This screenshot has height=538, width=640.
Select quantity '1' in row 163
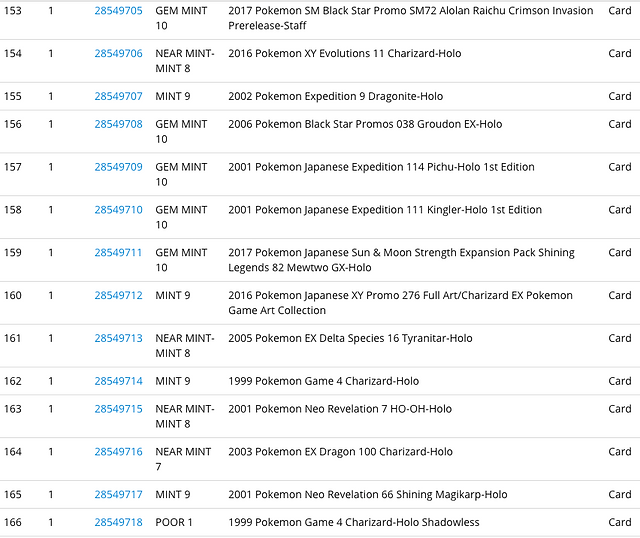click(51, 409)
